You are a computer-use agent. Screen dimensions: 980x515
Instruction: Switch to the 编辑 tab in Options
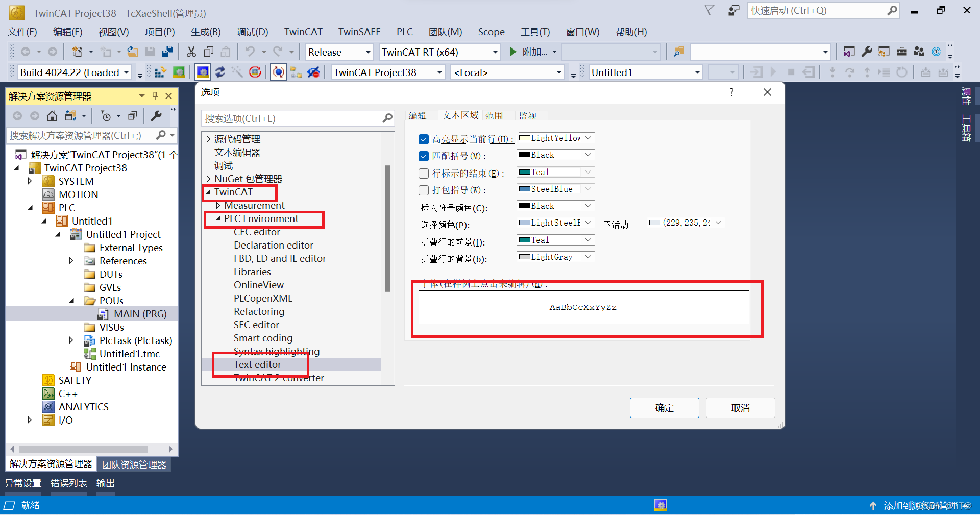(418, 115)
